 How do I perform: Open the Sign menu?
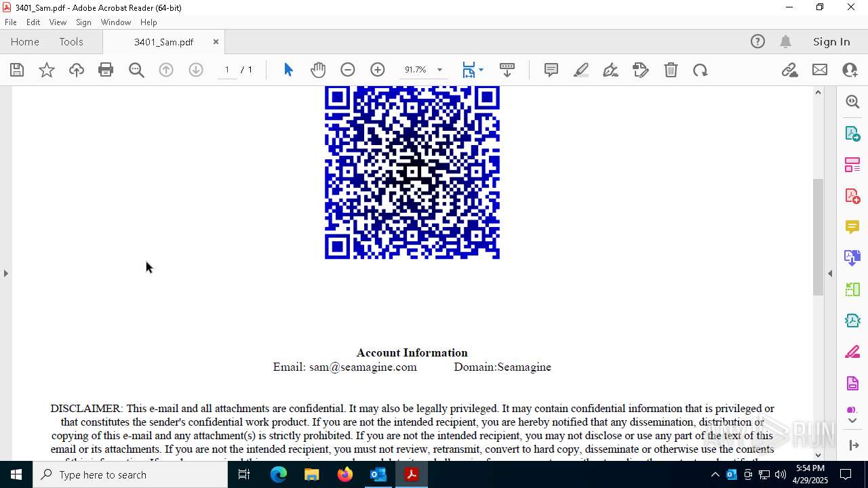[83, 22]
